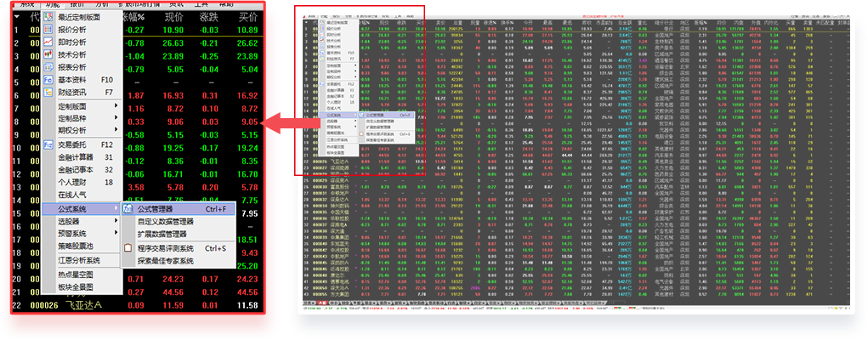
Task: Select the 飞亚达A stock row in enlarged view
Action: pyautogui.click(x=79, y=304)
